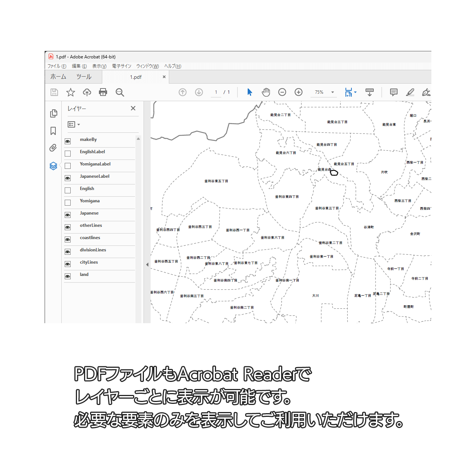Viewport: 476px width, 476px height.
Task: Show the English layer
Action: (x=68, y=190)
